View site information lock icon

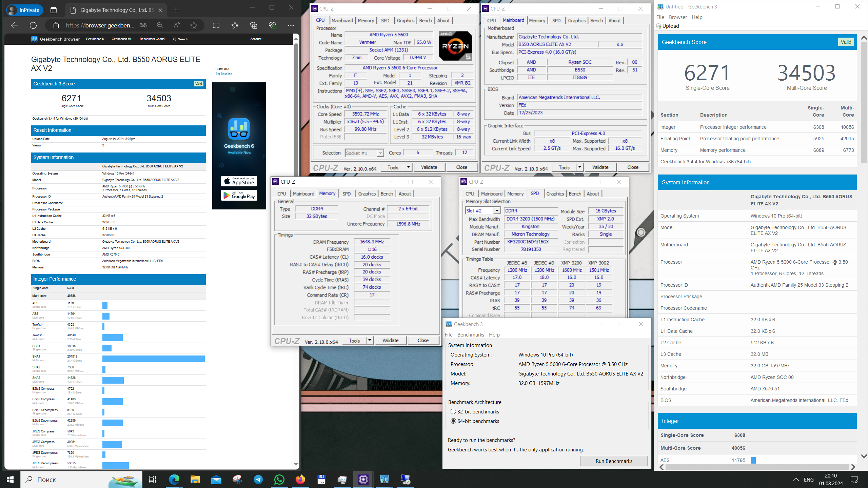point(56,25)
